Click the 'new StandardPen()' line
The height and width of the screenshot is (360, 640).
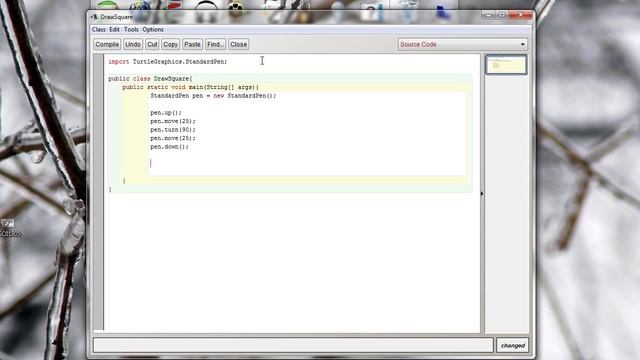pos(213,96)
